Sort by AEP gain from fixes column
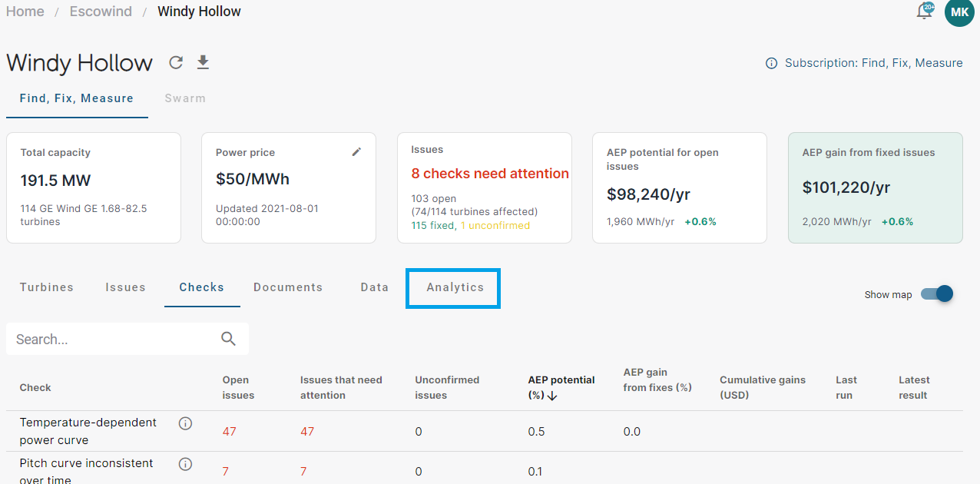The height and width of the screenshot is (484, 980). 657,380
